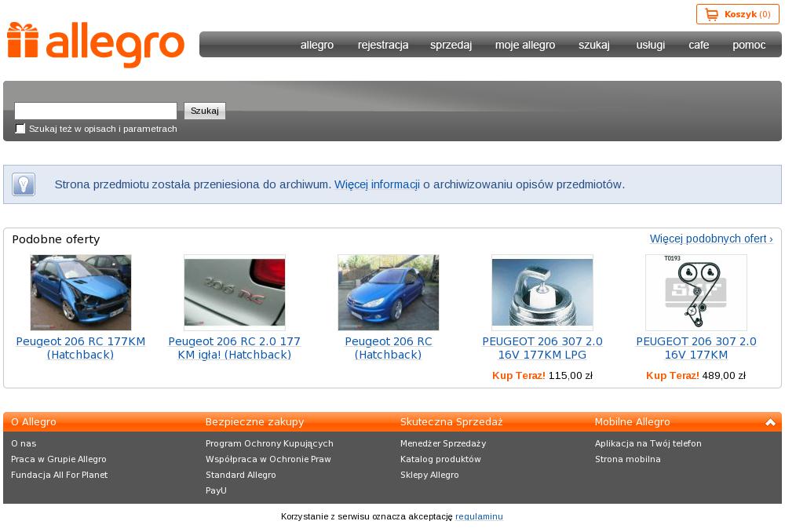The image size is (785, 532).
Task: View the 206 RC badge photo thumbnail
Action: pos(234,292)
